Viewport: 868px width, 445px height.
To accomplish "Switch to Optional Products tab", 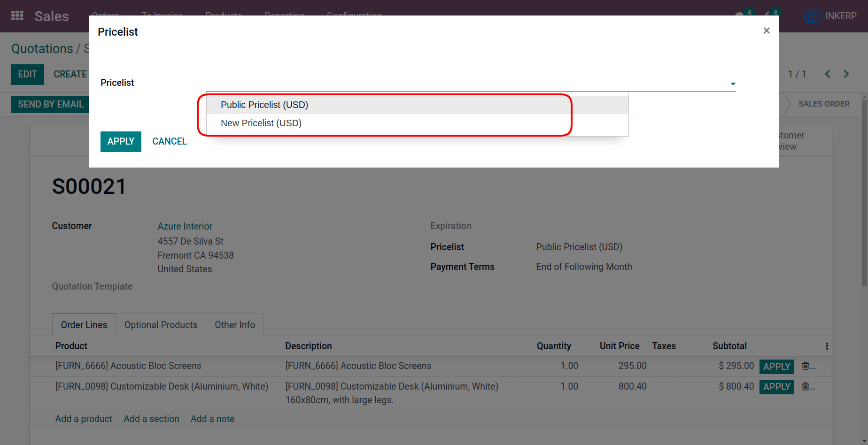I will tap(161, 325).
